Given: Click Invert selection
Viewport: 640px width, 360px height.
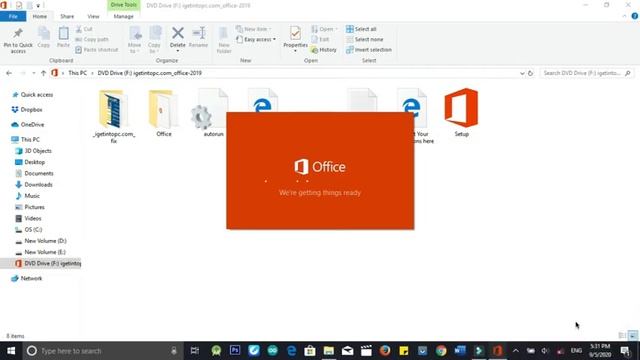Looking at the screenshot, I should 369,50.
